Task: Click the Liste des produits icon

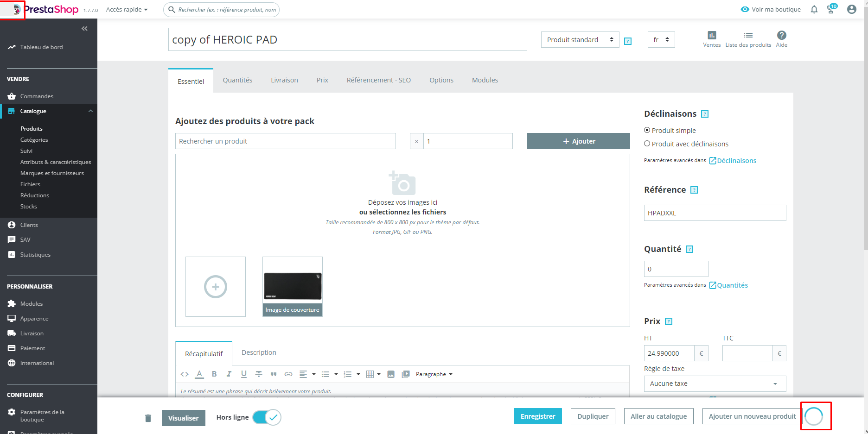Action: (748, 35)
